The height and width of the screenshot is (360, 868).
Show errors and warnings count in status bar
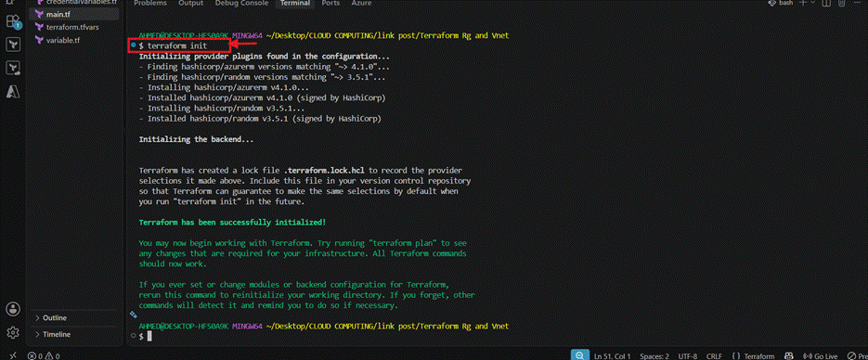click(45, 356)
